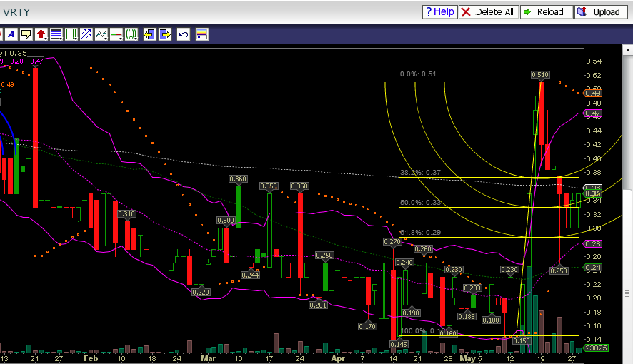Click the 0.180 price label in early May
633x364 pixels.
point(491,320)
